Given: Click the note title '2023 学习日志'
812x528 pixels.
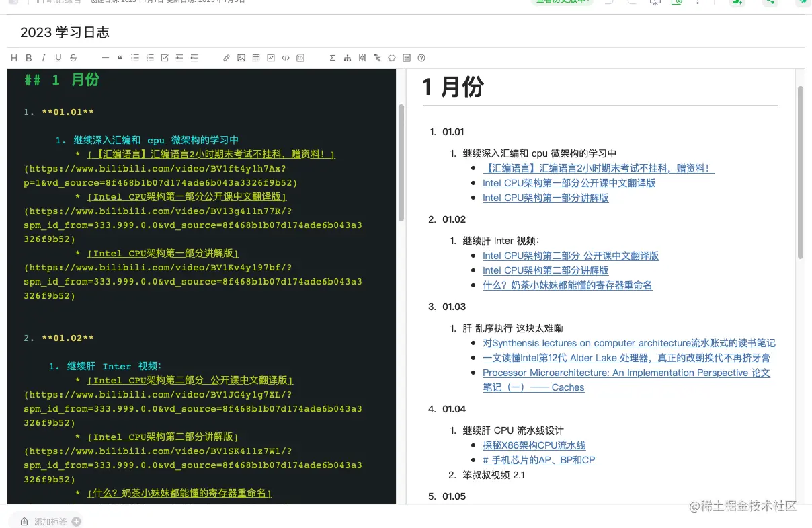Looking at the screenshot, I should tap(65, 32).
